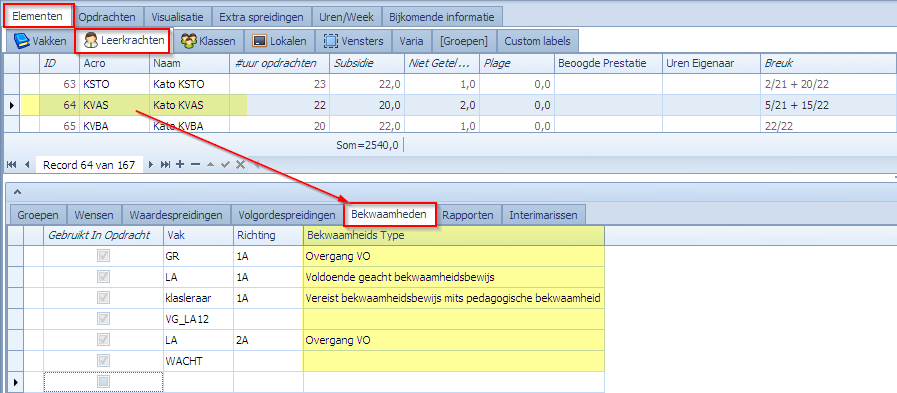Open the Interimarissen detail tab

tap(542, 215)
